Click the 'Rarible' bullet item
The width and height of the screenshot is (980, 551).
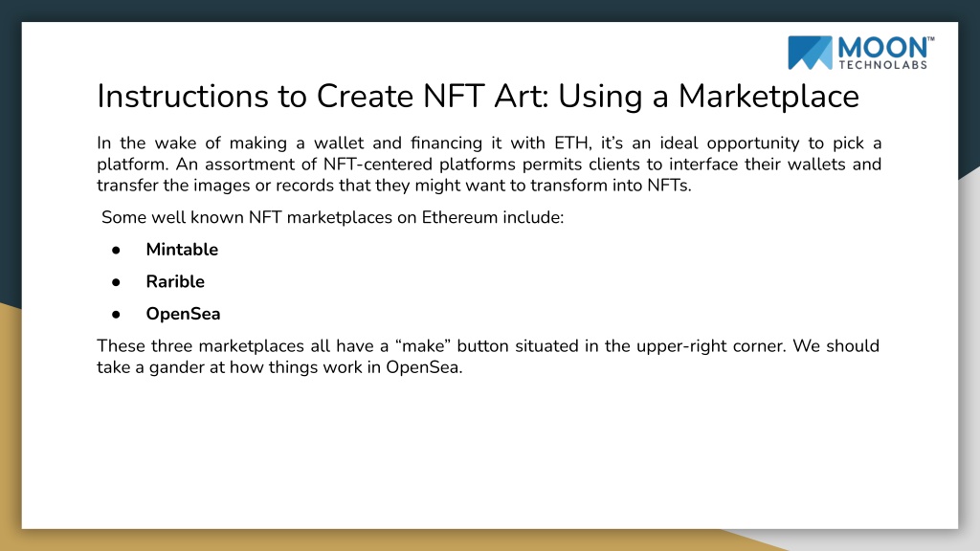coord(175,282)
